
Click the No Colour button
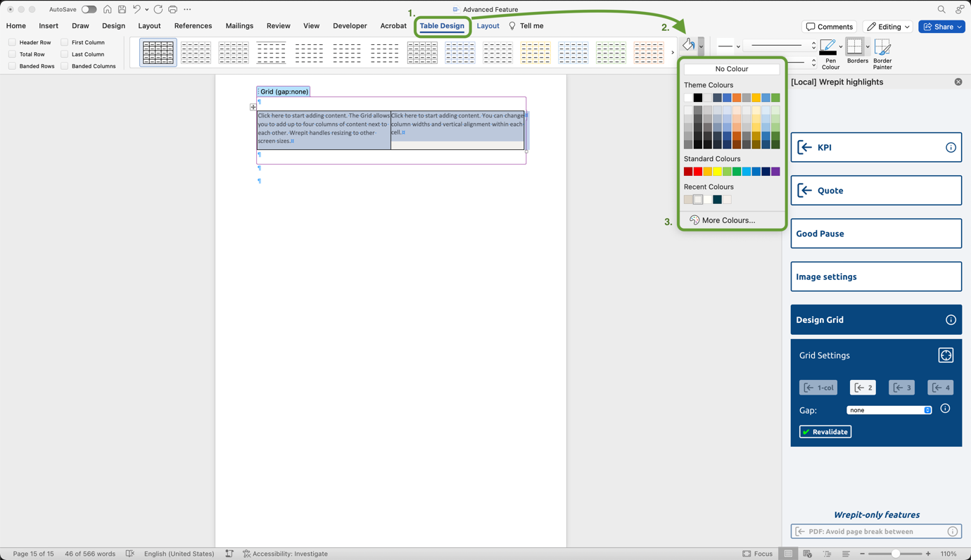click(732, 69)
